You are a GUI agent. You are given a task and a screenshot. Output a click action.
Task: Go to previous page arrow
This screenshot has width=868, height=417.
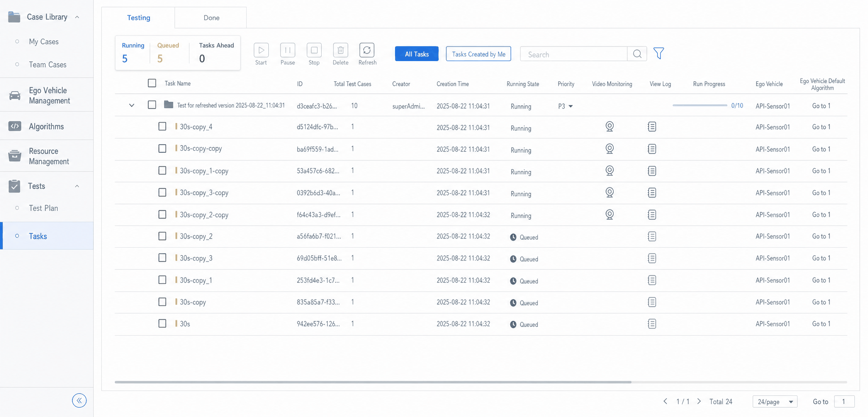click(665, 401)
